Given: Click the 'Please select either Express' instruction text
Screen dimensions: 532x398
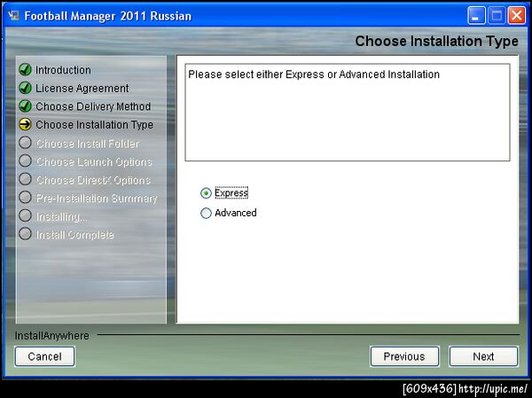Looking at the screenshot, I should [x=314, y=74].
